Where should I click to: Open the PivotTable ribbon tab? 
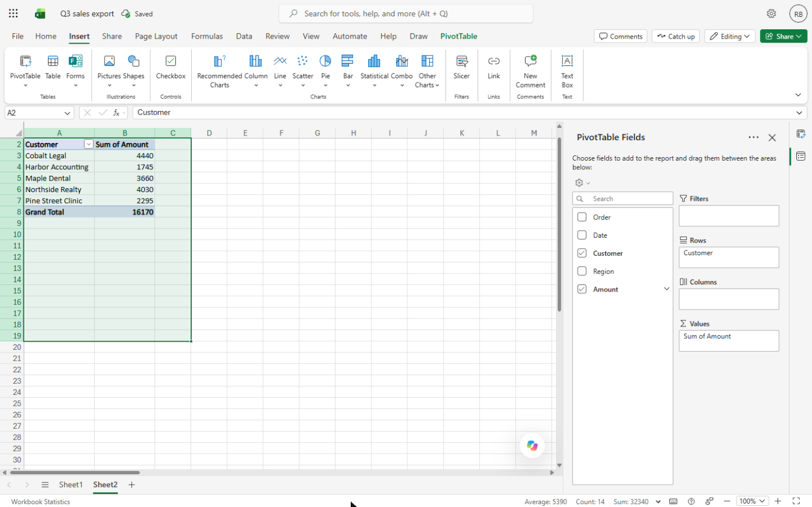click(459, 36)
